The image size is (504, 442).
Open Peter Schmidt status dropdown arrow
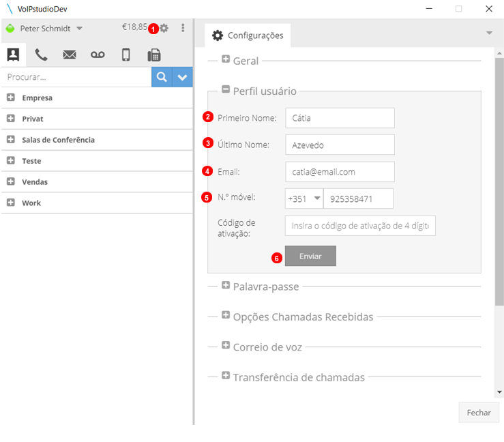(79, 28)
